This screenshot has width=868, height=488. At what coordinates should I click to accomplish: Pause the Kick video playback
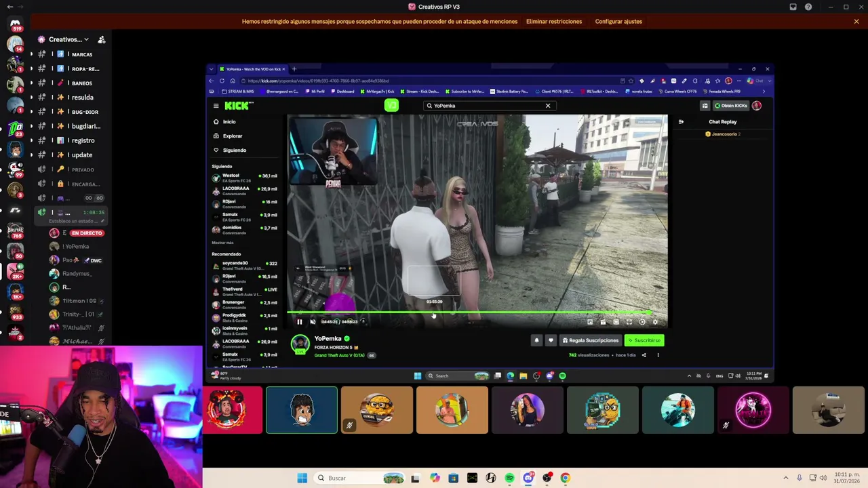click(x=299, y=322)
